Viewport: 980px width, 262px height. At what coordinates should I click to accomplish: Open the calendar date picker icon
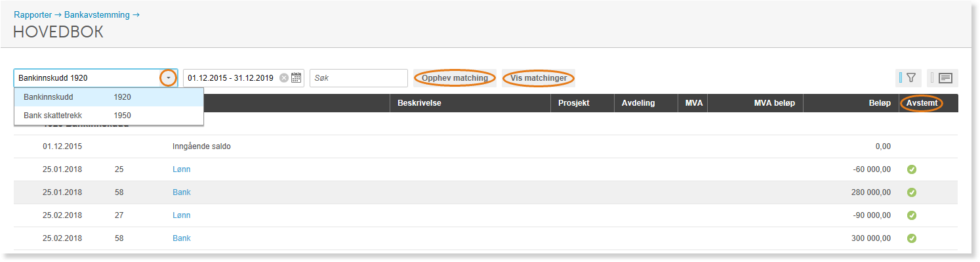296,78
